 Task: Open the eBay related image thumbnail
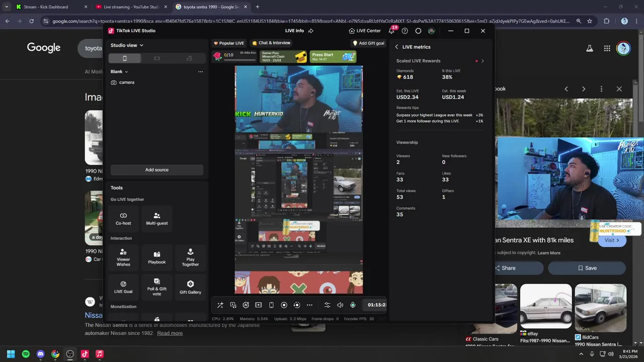click(x=546, y=306)
